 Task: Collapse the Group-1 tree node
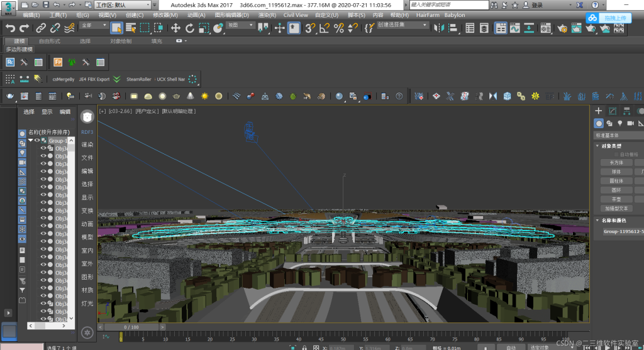tap(30, 141)
